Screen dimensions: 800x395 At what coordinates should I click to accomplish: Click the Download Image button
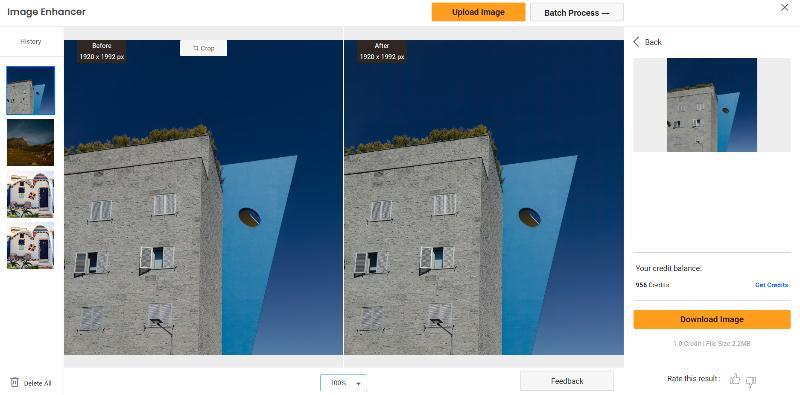click(712, 319)
